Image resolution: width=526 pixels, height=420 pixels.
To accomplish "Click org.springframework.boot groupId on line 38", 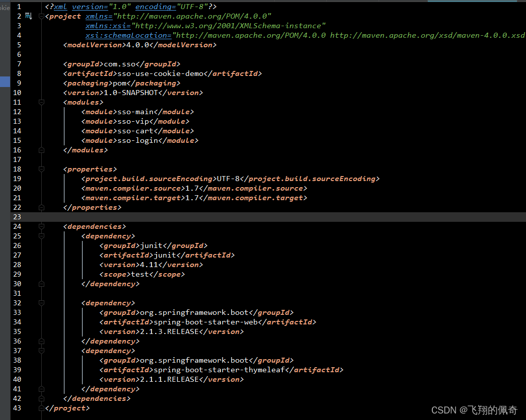I will (x=194, y=360).
